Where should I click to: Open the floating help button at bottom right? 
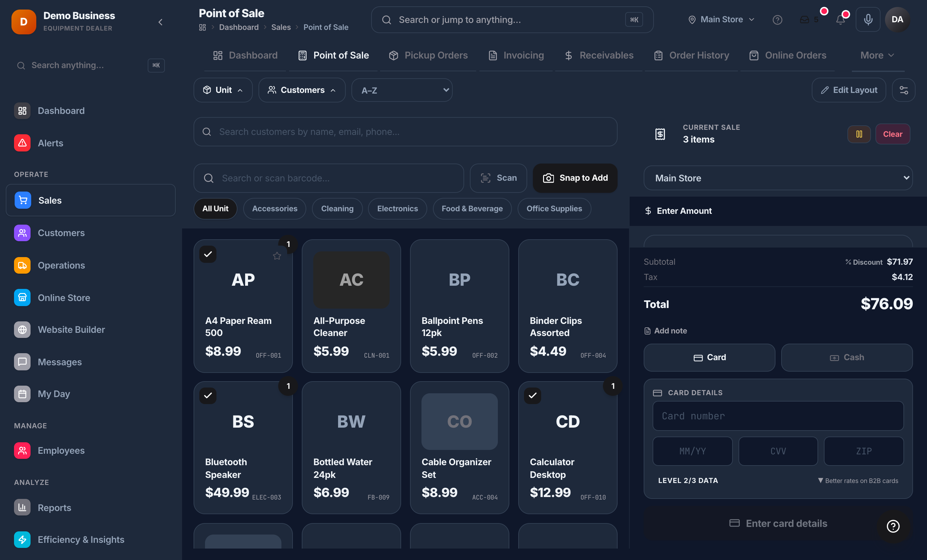893,526
